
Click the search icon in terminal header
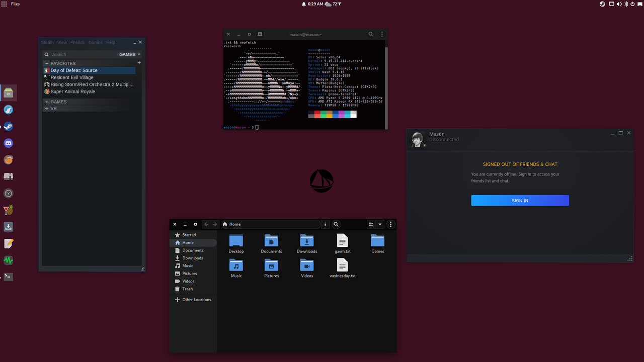point(371,34)
